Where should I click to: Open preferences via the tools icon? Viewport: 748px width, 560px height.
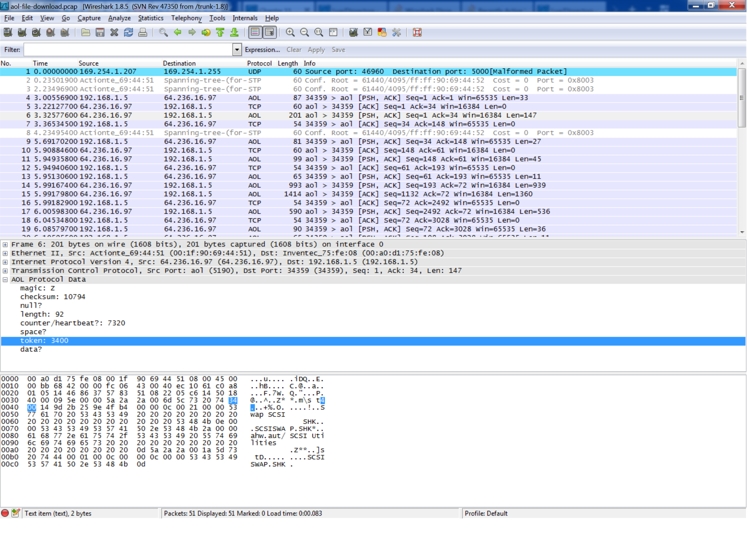pos(396,32)
